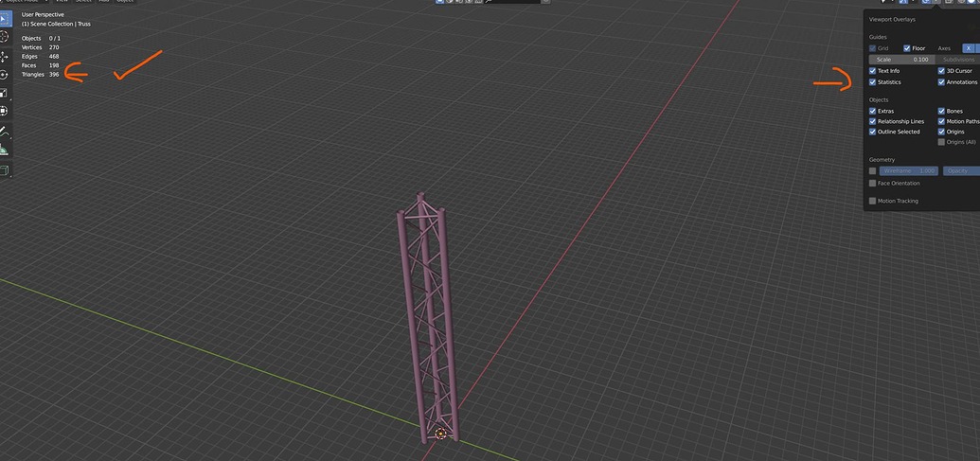
Task: Toggle the X axis display button
Action: coord(968,48)
